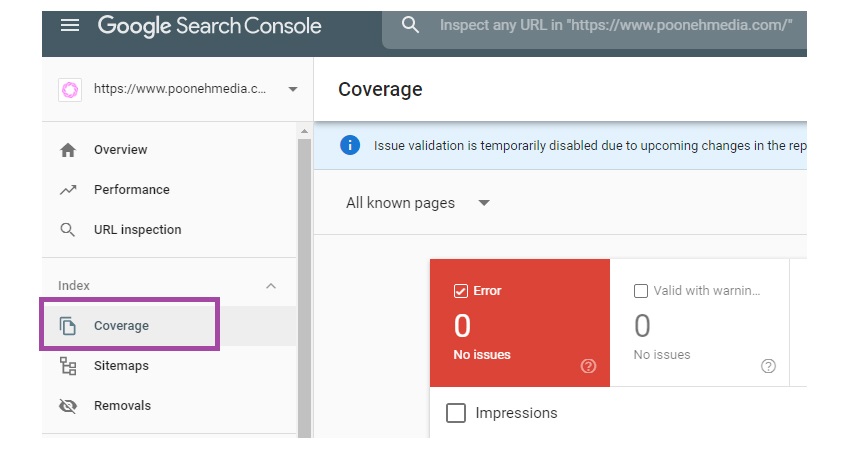This screenshot has width=850, height=450.
Task: Open the Sitemaps report
Action: 121,366
